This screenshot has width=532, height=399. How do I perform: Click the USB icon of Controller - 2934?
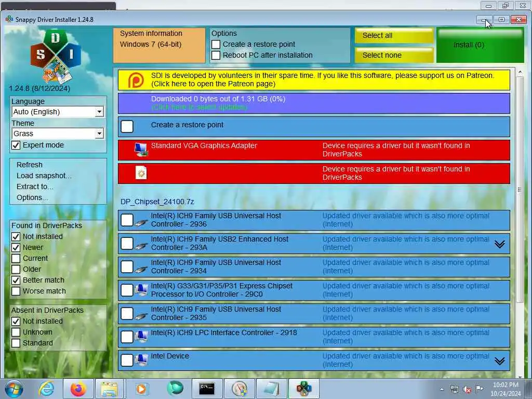click(x=141, y=270)
